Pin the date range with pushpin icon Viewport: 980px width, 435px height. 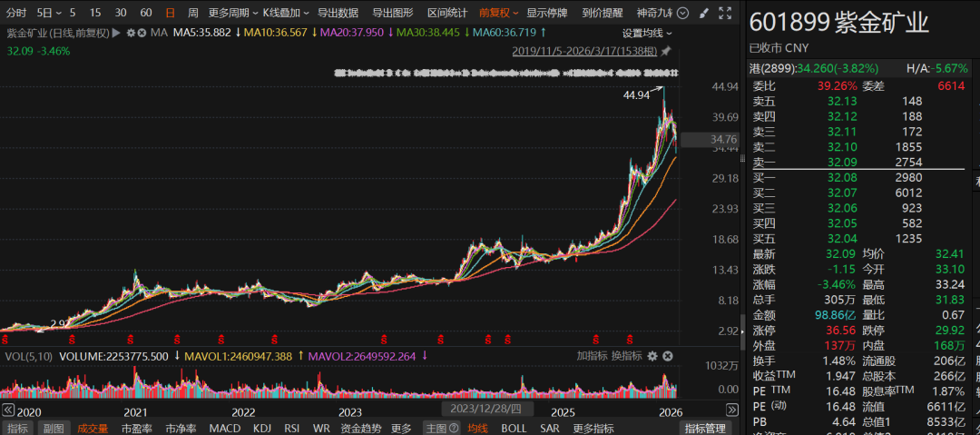point(667,51)
